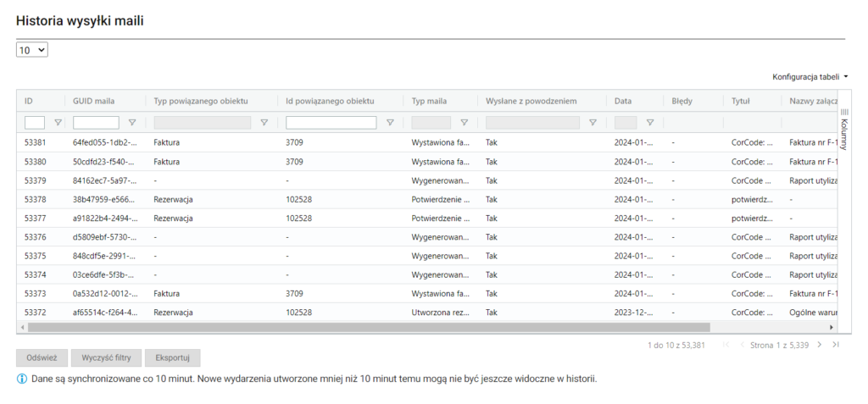868x404 pixels.
Task: Click the Wyczyść filtry button
Action: [106, 357]
